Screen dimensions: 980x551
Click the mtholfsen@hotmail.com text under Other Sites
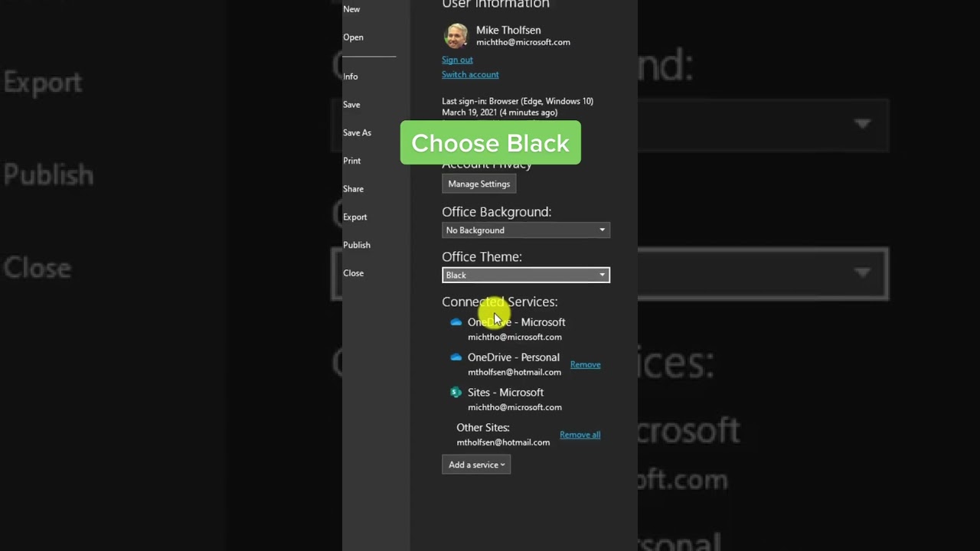pyautogui.click(x=503, y=442)
